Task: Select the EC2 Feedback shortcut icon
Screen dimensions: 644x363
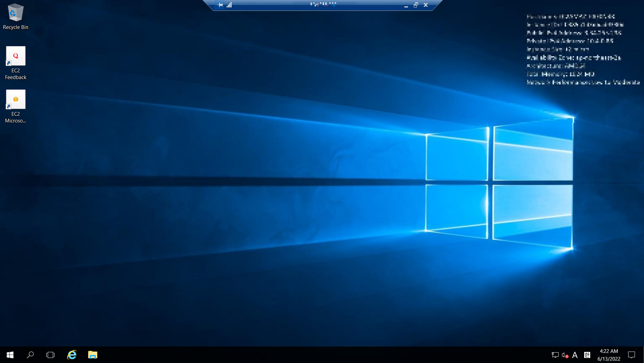Action: point(15,56)
